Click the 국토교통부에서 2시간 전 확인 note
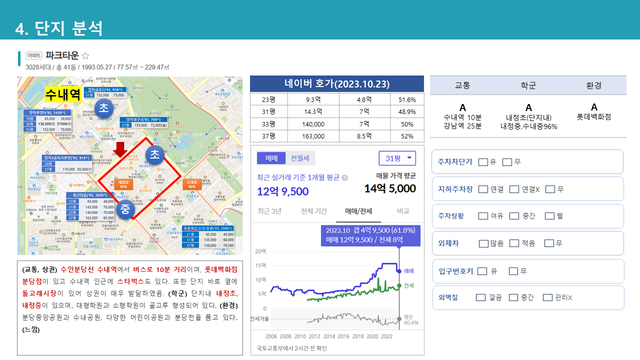 (x=292, y=348)
